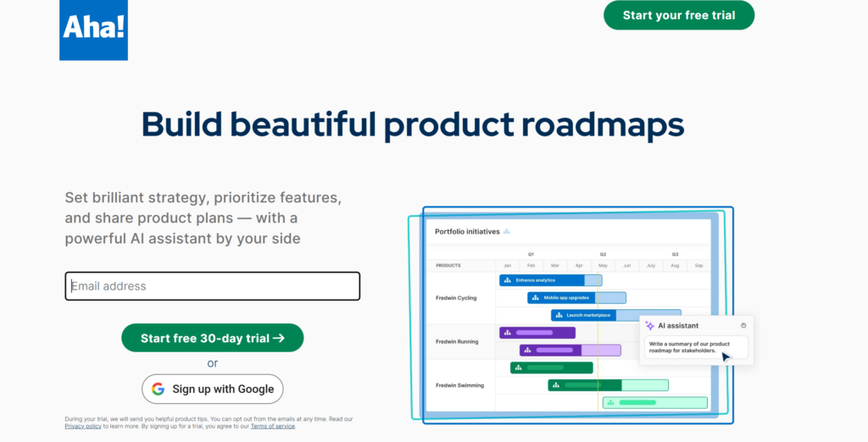Image resolution: width=868 pixels, height=442 pixels.
Task: Click the AI assistant prompt text box
Action: [x=696, y=347]
